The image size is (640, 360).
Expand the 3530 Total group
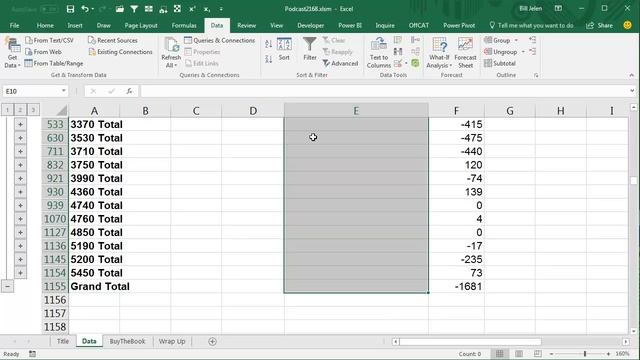[20, 138]
